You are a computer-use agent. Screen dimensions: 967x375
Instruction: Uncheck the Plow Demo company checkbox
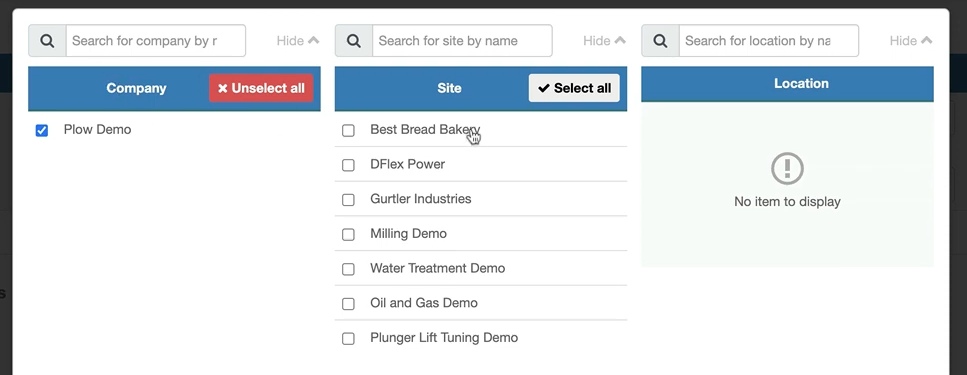pyautogui.click(x=42, y=130)
